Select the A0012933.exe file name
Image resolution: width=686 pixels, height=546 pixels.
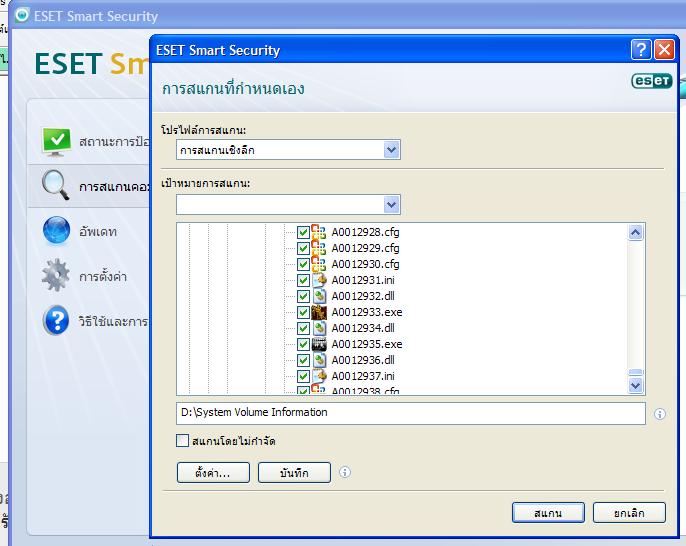pos(367,312)
